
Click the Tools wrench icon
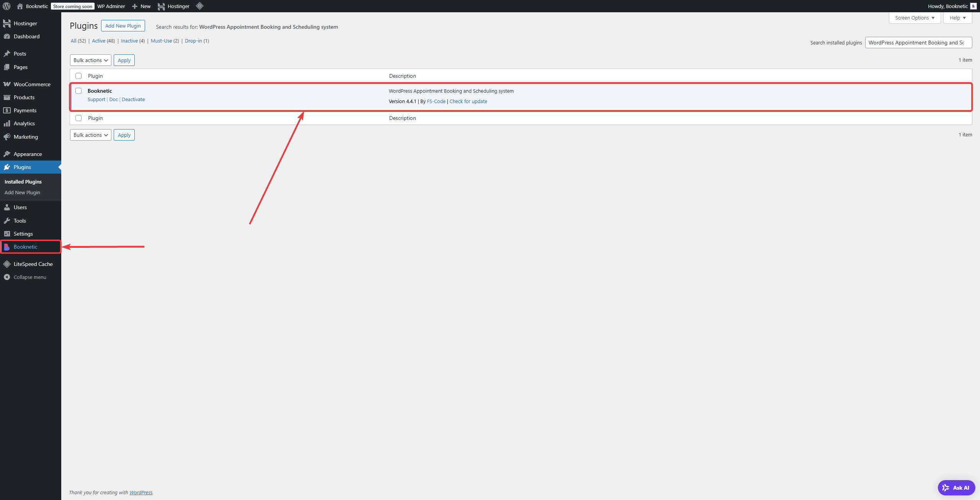[7, 221]
